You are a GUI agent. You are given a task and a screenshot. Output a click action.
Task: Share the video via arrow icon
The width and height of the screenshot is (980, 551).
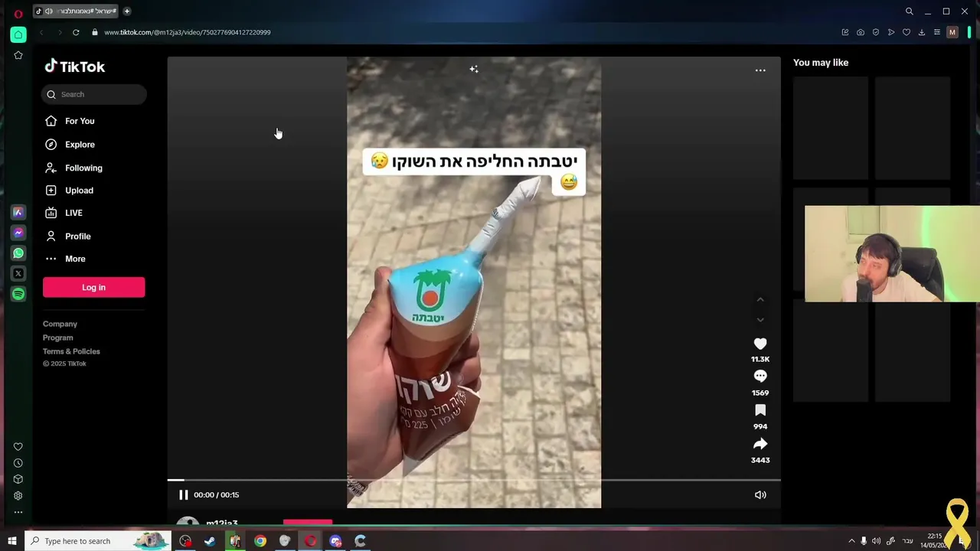(x=760, y=445)
